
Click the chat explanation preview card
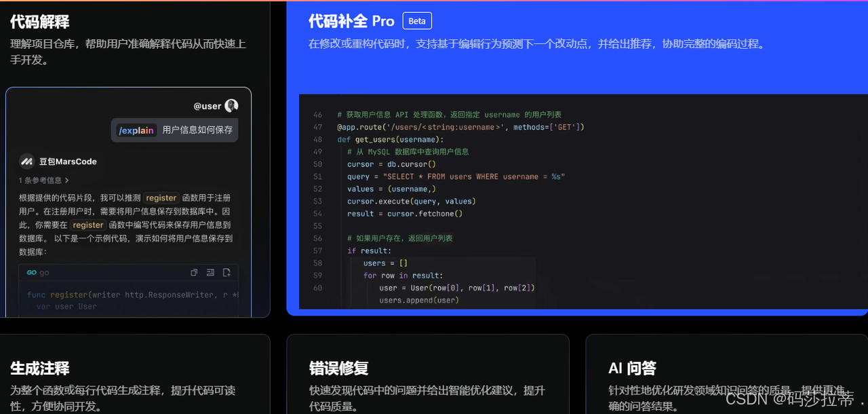pyautogui.click(x=128, y=202)
